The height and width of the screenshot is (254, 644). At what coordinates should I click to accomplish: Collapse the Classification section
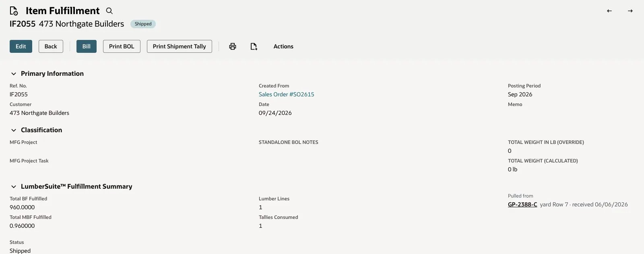pos(14,130)
